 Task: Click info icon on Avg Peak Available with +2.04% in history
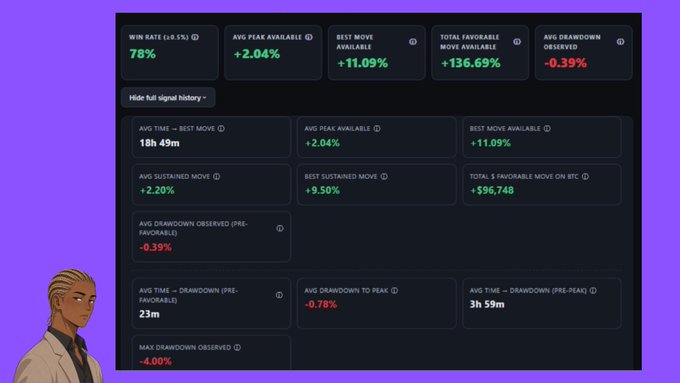click(x=377, y=128)
